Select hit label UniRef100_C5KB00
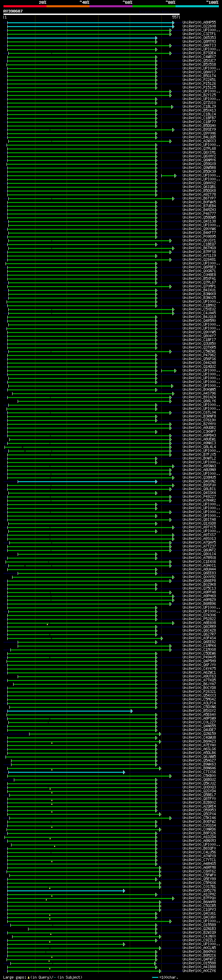Viewport: 222px width, 980px height. point(199,776)
